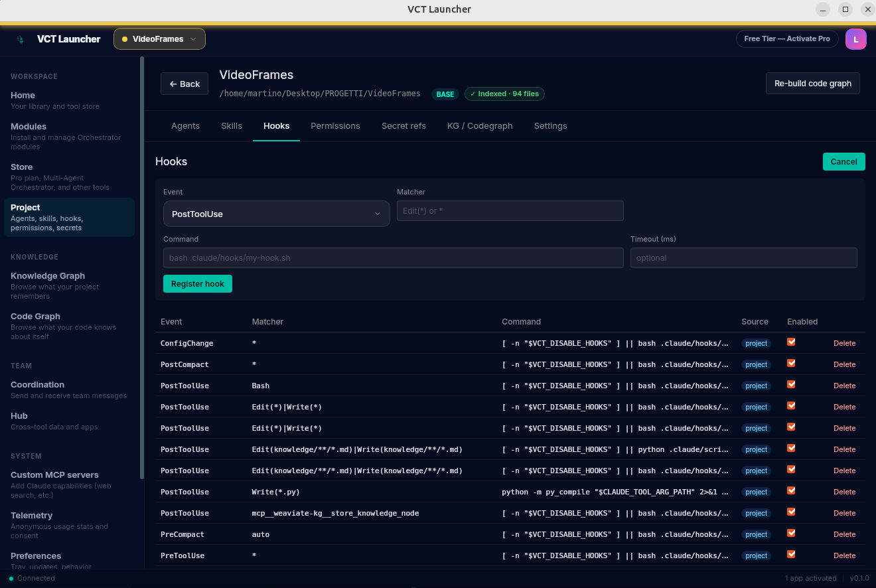Click into the Command input field
This screenshot has height=588, width=876.
click(x=394, y=258)
